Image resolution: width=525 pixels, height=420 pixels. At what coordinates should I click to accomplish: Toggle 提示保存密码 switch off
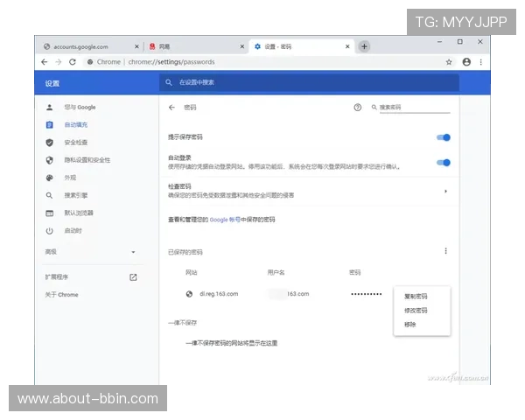point(444,137)
